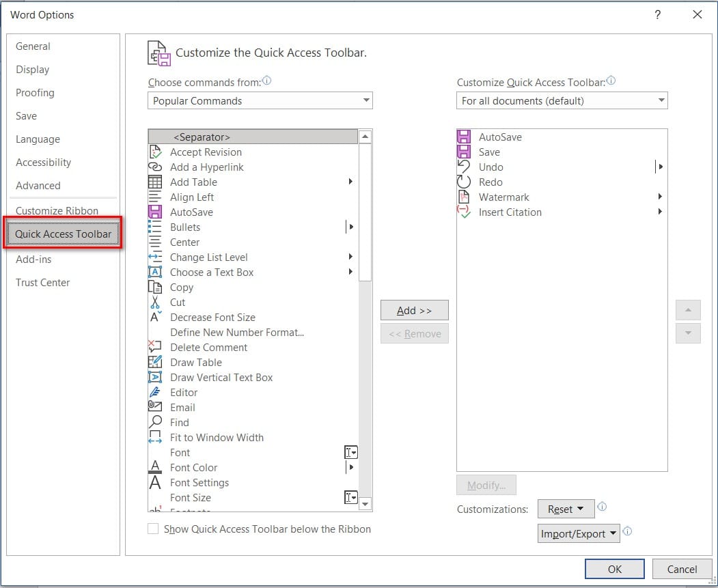The image size is (718, 588).
Task: Enable Show Quick Access Toolbar below the Ribbon
Action: [x=153, y=529]
